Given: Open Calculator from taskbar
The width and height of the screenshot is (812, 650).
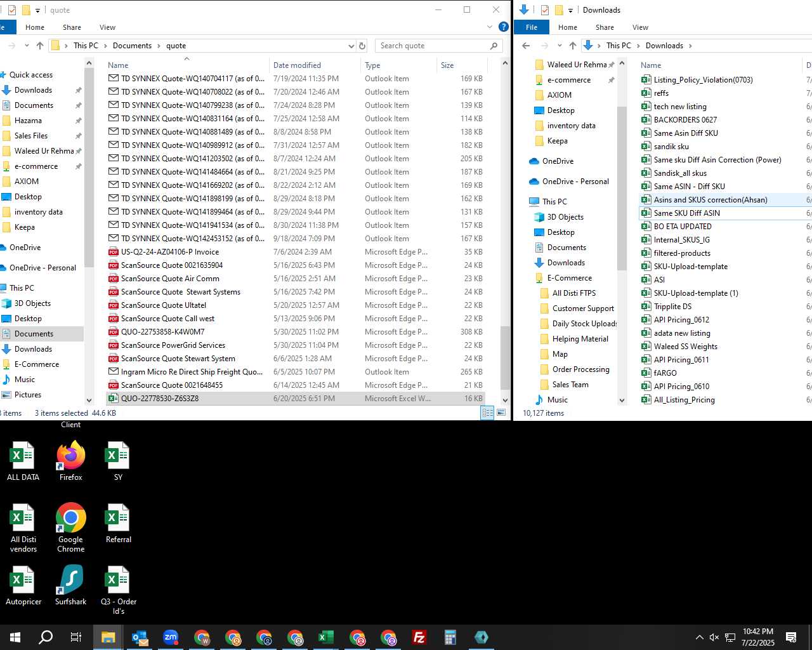Looking at the screenshot, I should 450,637.
